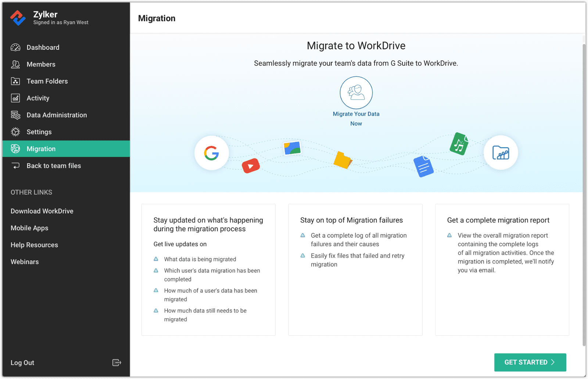
Task: Click the vertical scrollbar on the right
Action: [x=584, y=195]
